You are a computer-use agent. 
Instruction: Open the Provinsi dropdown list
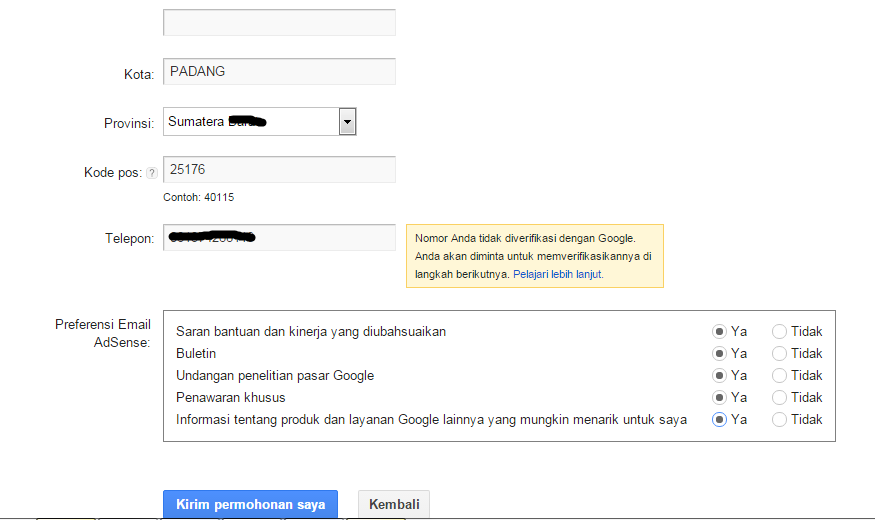pos(259,122)
